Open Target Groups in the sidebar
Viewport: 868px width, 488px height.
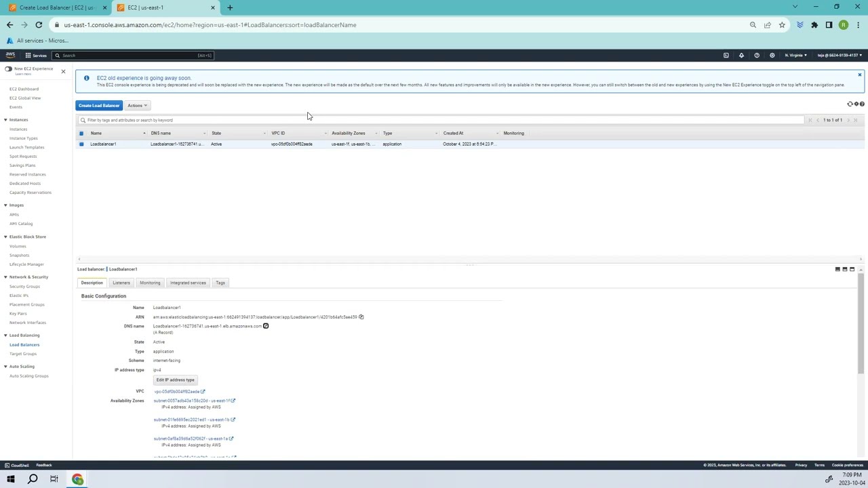23,354
